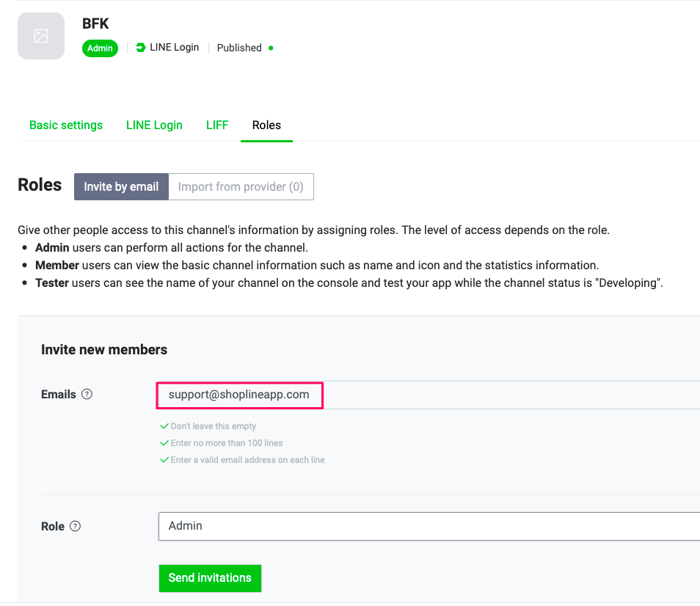Image resolution: width=700 pixels, height=606 pixels.
Task: Click the Member role description line
Action: pos(317,265)
